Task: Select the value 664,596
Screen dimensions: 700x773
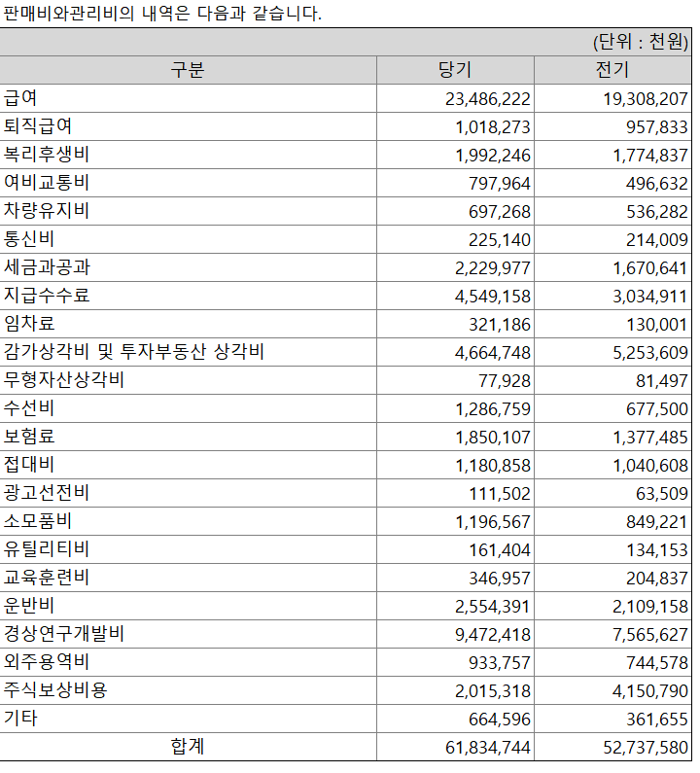Action: point(500,719)
